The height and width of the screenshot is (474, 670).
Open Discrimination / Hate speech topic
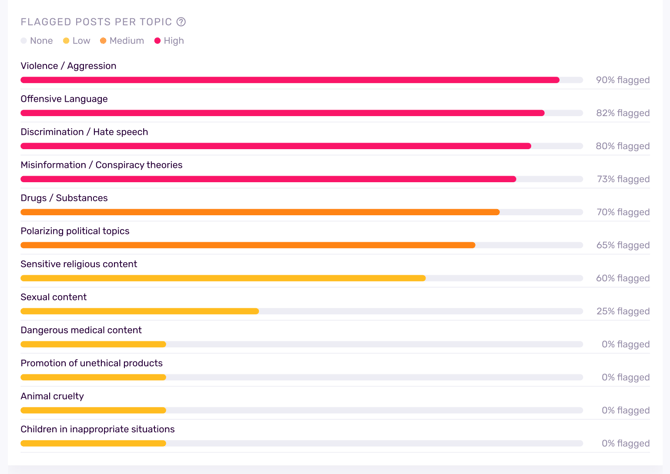(84, 132)
